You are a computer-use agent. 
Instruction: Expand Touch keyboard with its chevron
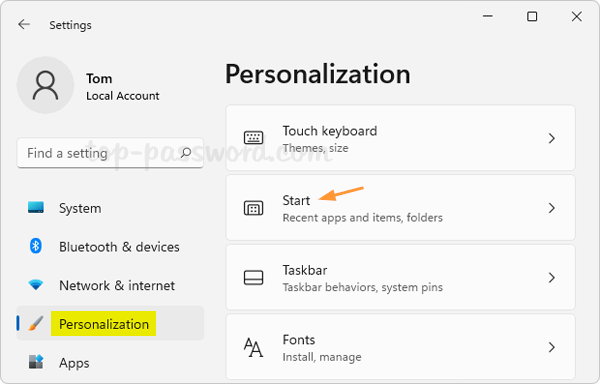click(x=551, y=138)
